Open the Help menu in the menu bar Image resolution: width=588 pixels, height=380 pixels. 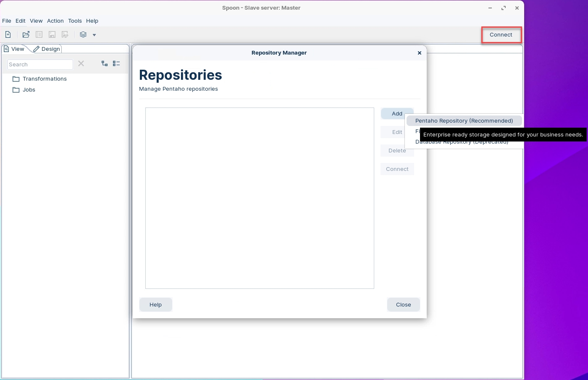pos(92,21)
